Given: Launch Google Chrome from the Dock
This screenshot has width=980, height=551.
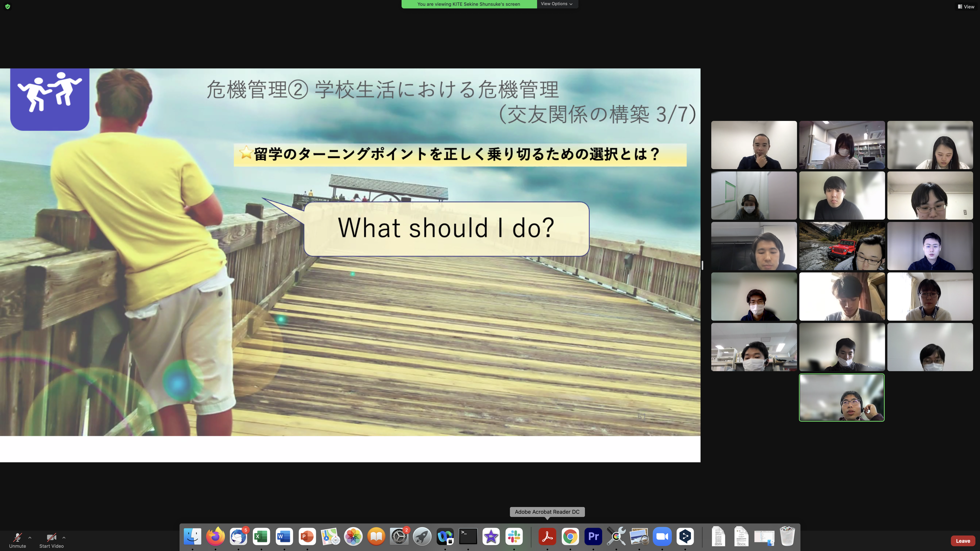Looking at the screenshot, I should 570,536.
